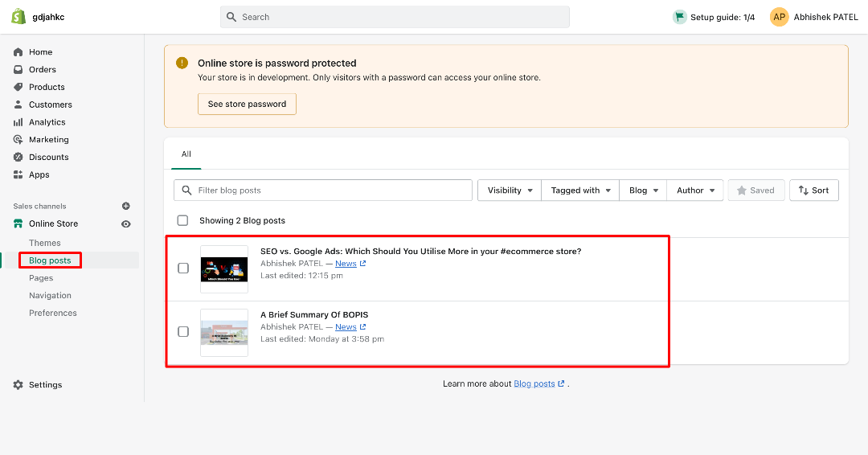Click the Analytics bar chart icon

18,122
